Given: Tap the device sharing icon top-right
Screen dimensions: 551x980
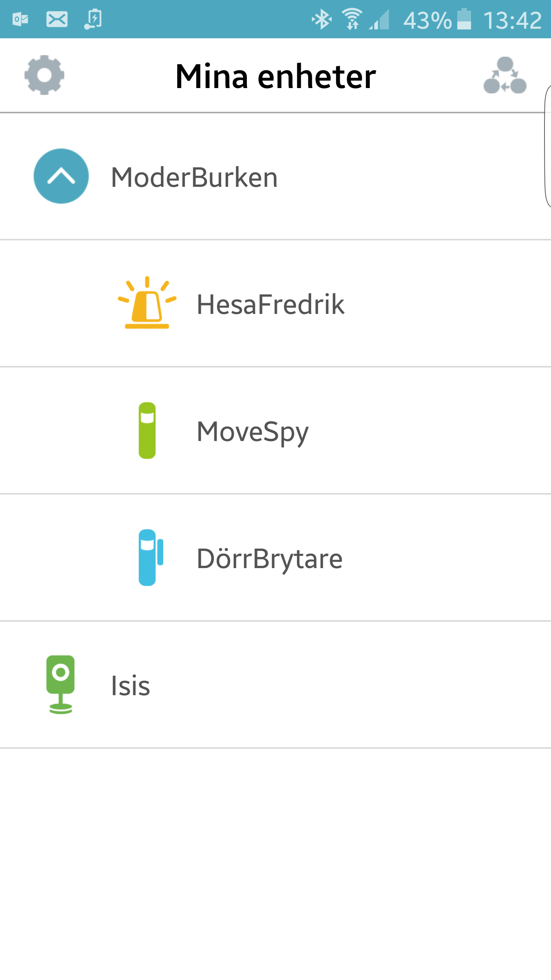Looking at the screenshot, I should click(505, 75).
